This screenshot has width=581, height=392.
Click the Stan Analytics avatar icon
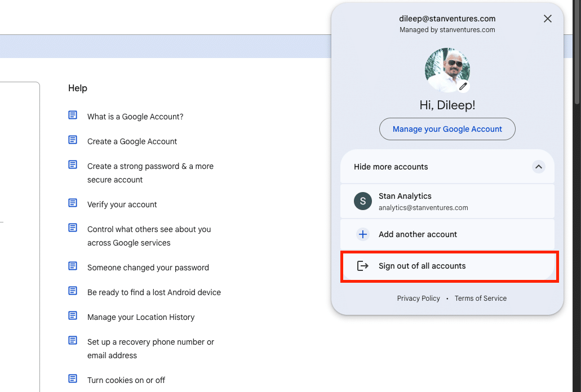[362, 201]
